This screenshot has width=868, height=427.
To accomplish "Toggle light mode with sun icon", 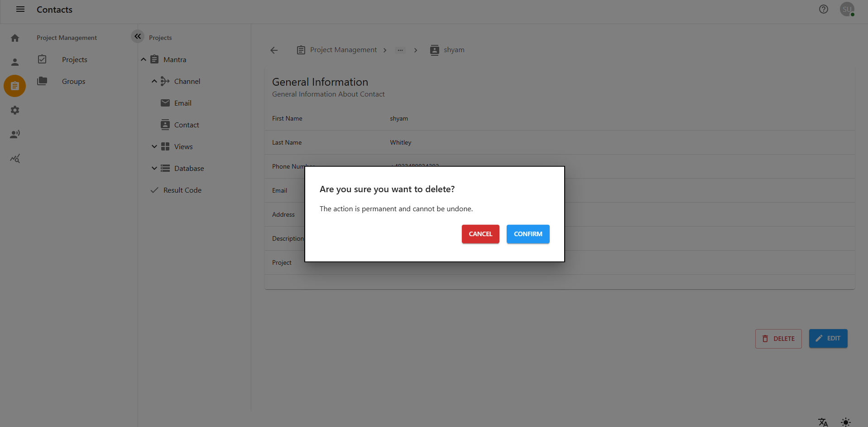I will pyautogui.click(x=846, y=422).
